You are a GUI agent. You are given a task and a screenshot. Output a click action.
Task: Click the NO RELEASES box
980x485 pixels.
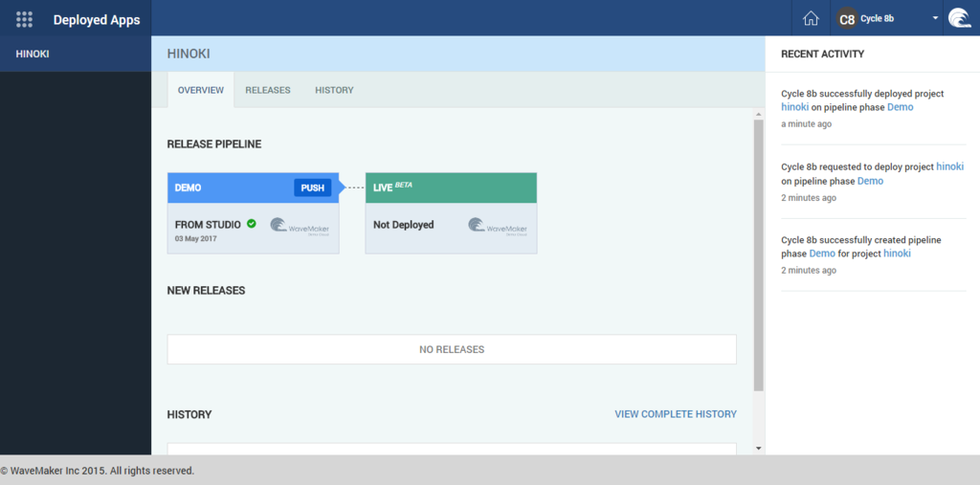click(452, 349)
